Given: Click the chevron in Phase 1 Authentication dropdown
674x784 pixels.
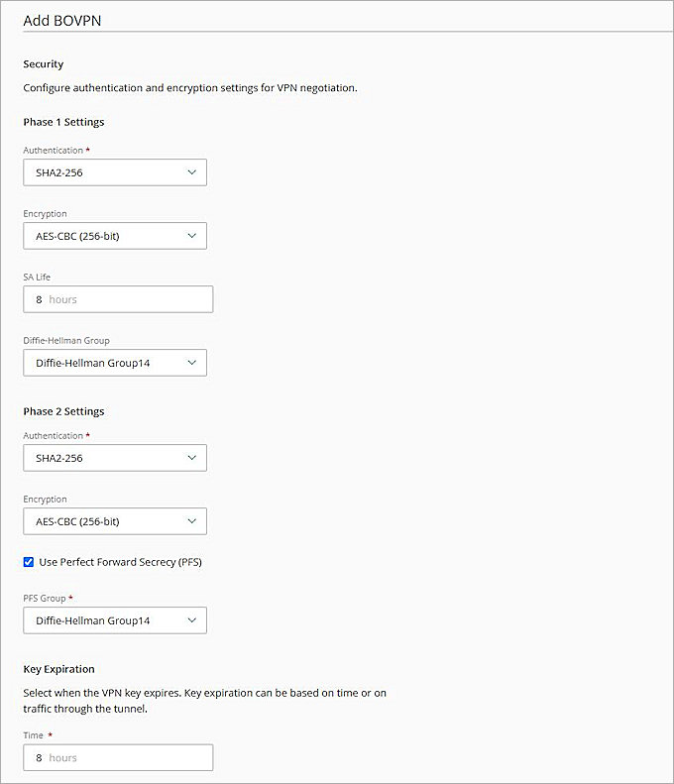Looking at the screenshot, I should (191, 172).
